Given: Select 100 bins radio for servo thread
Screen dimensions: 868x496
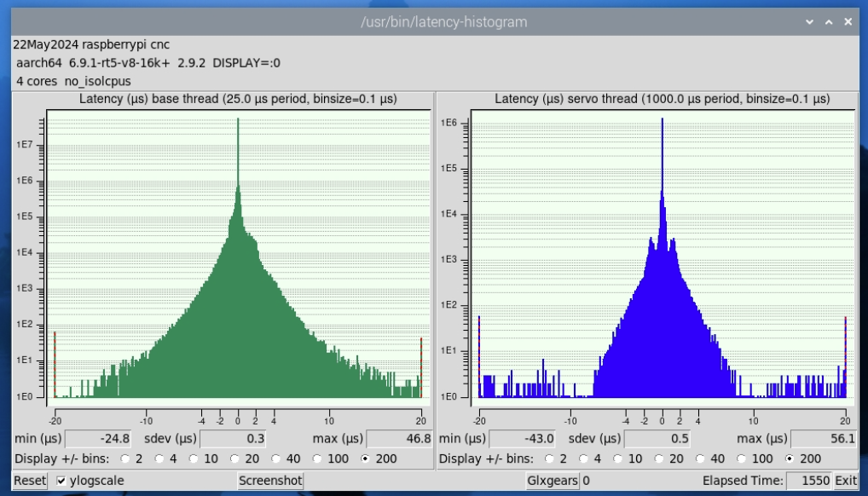Looking at the screenshot, I should tap(741, 459).
